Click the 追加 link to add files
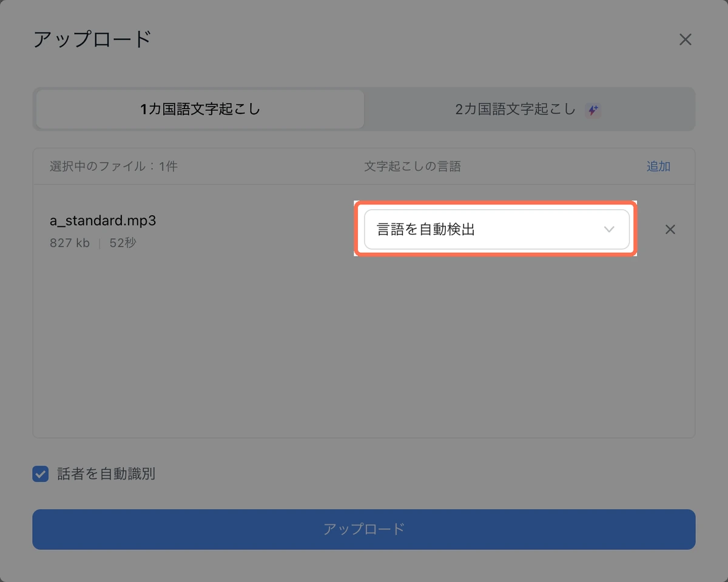Viewport: 728px width, 582px height. coord(658,167)
